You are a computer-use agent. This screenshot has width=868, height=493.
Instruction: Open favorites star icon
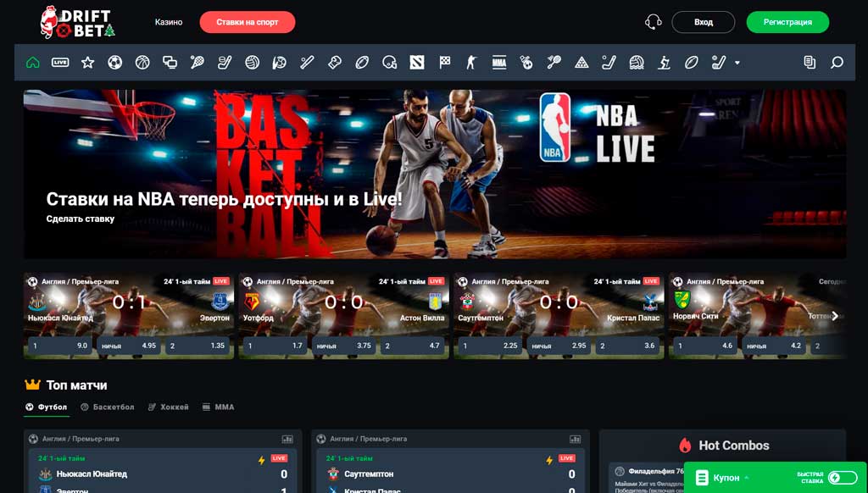coord(87,63)
